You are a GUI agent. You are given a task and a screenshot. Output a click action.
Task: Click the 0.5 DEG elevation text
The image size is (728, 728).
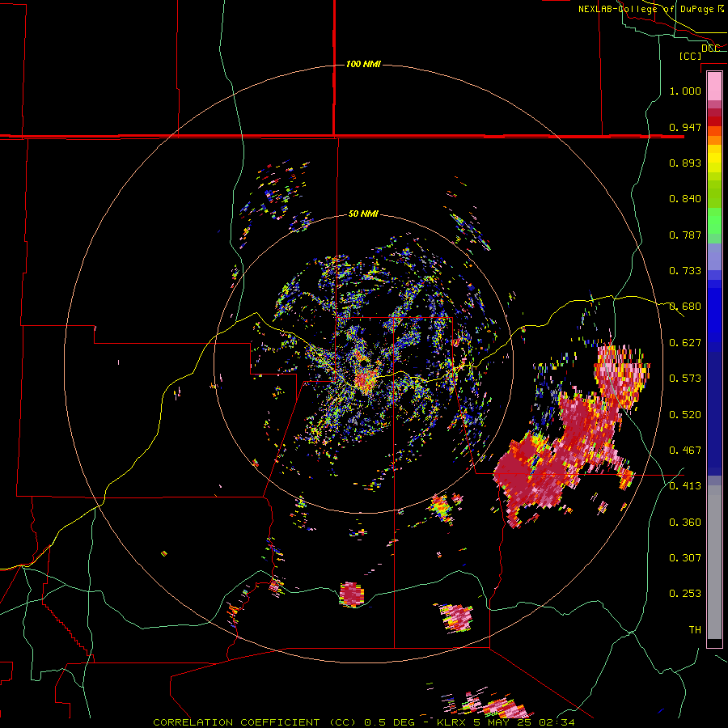point(390,722)
